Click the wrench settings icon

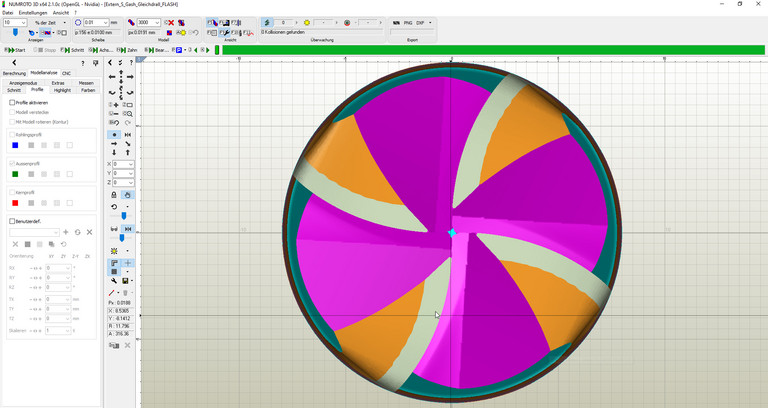114,281
